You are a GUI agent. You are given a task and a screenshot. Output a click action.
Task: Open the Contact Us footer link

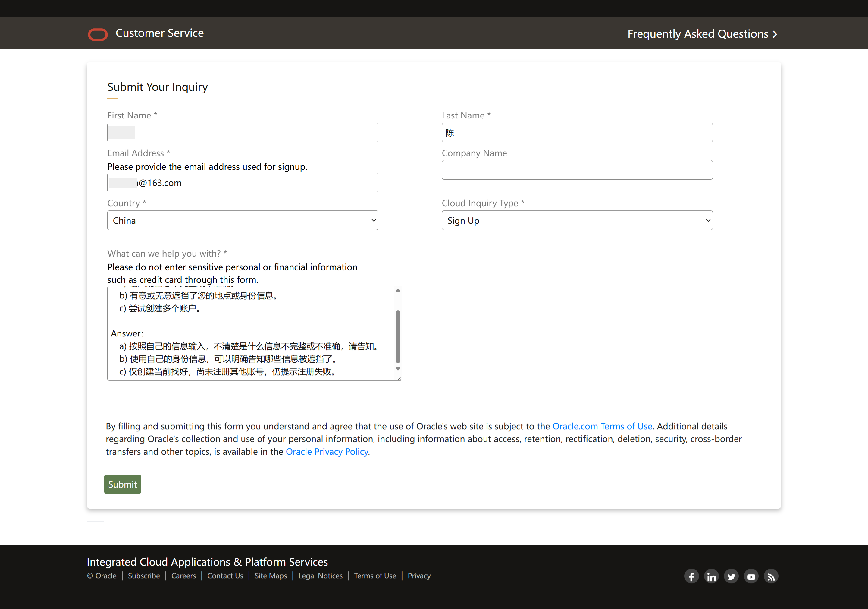pos(225,576)
